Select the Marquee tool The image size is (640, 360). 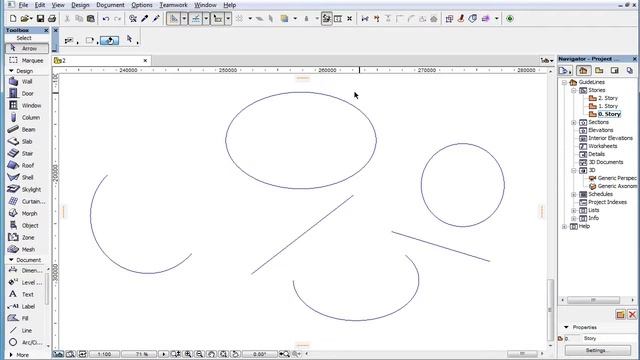coord(27,60)
